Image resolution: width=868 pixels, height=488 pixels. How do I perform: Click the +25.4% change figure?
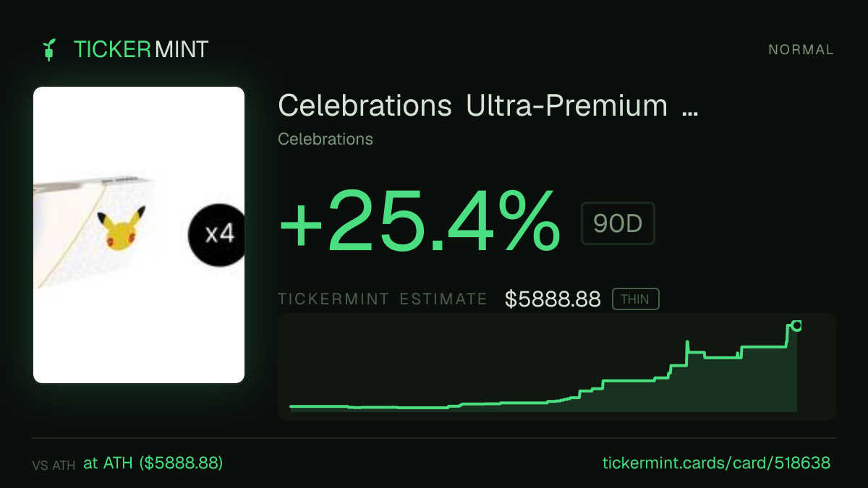(x=420, y=222)
